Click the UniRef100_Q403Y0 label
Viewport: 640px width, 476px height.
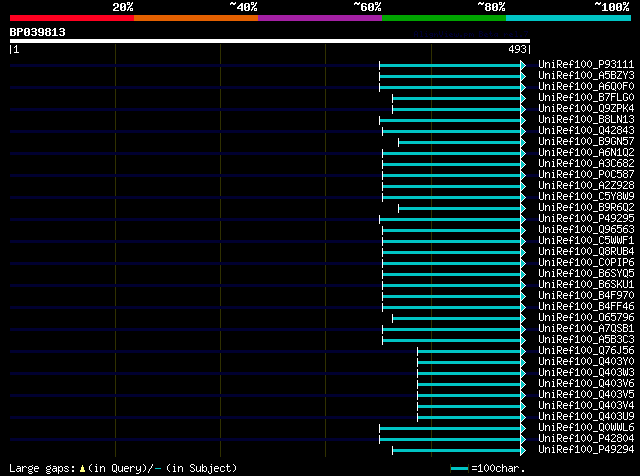[x=586, y=362]
